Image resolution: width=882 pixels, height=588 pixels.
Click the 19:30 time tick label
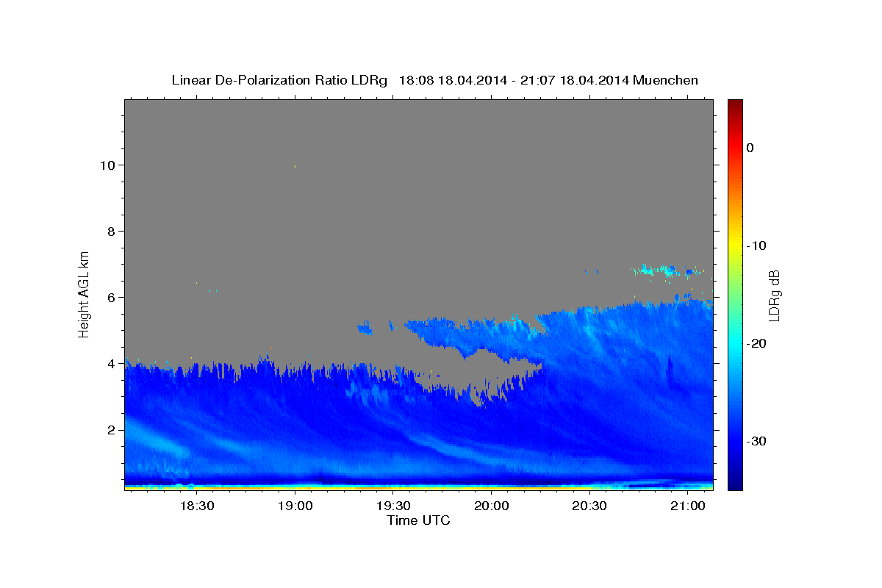pos(393,506)
